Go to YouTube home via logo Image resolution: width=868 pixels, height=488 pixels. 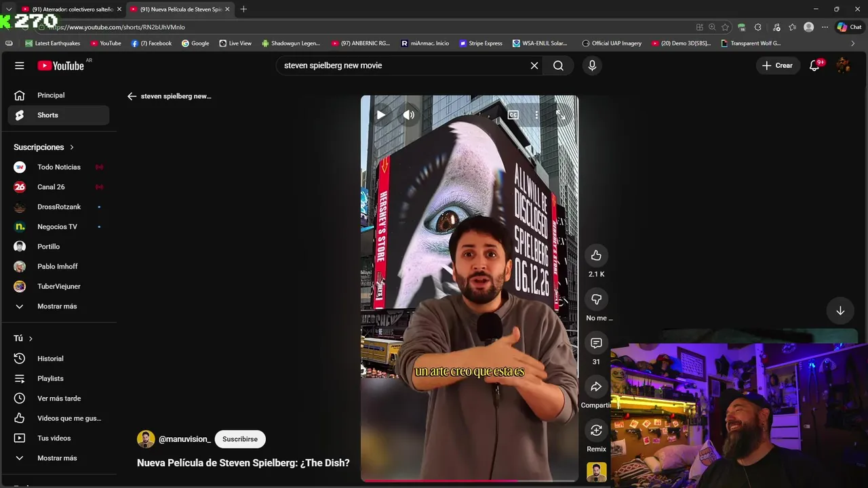point(60,66)
